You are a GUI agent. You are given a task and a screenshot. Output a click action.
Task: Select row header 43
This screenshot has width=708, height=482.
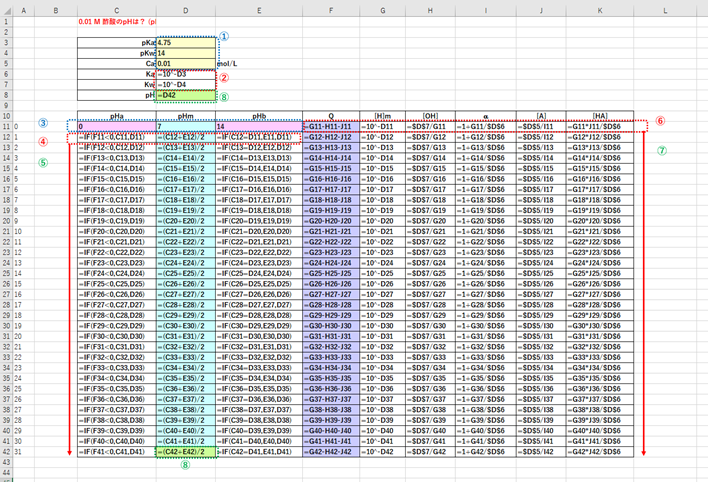click(6, 462)
